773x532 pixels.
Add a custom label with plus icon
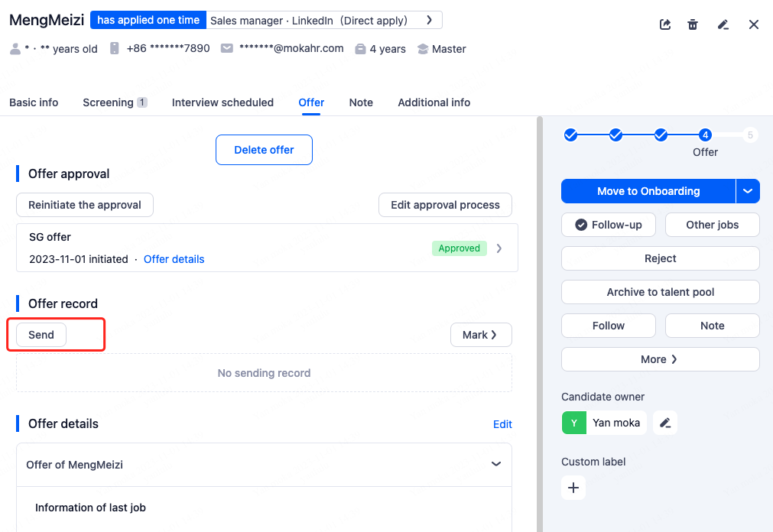tap(573, 488)
